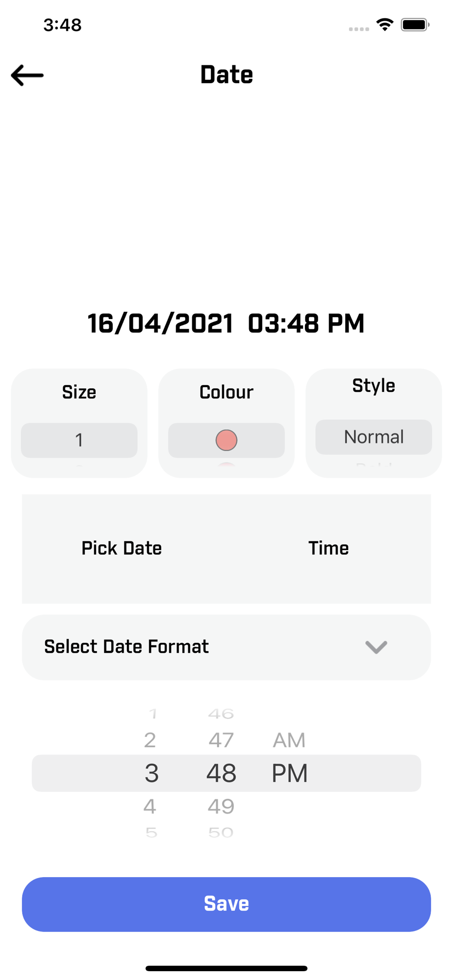The image size is (453, 980).
Task: Open the Size picker showing 1
Action: click(79, 440)
